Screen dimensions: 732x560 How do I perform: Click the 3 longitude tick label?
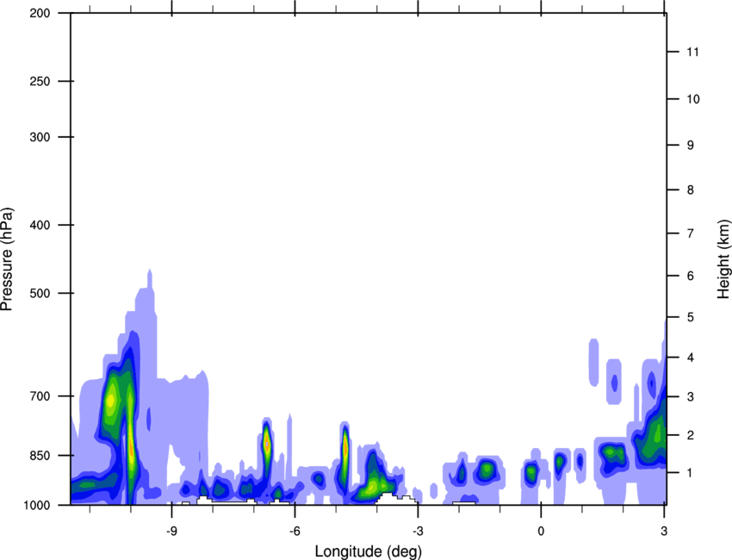(x=664, y=532)
